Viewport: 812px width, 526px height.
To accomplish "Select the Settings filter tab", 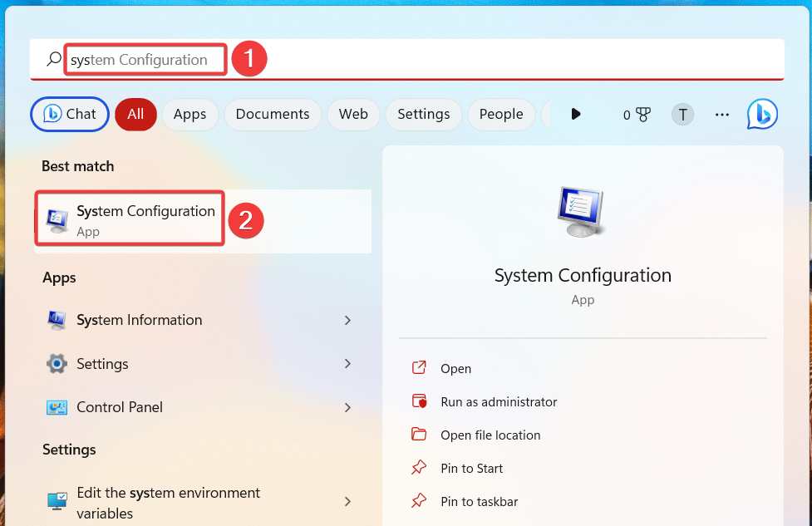I will click(424, 114).
